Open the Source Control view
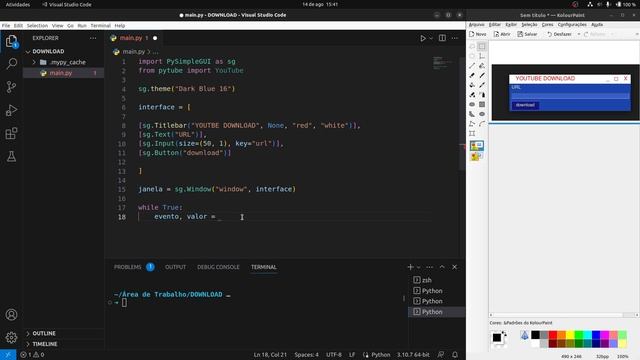640x360 pixels. 11,87
